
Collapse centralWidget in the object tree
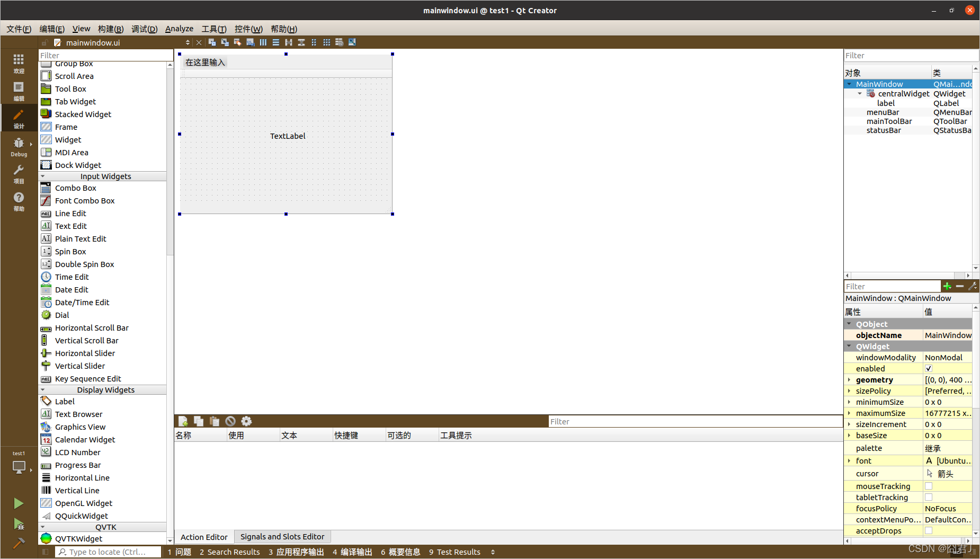click(860, 94)
